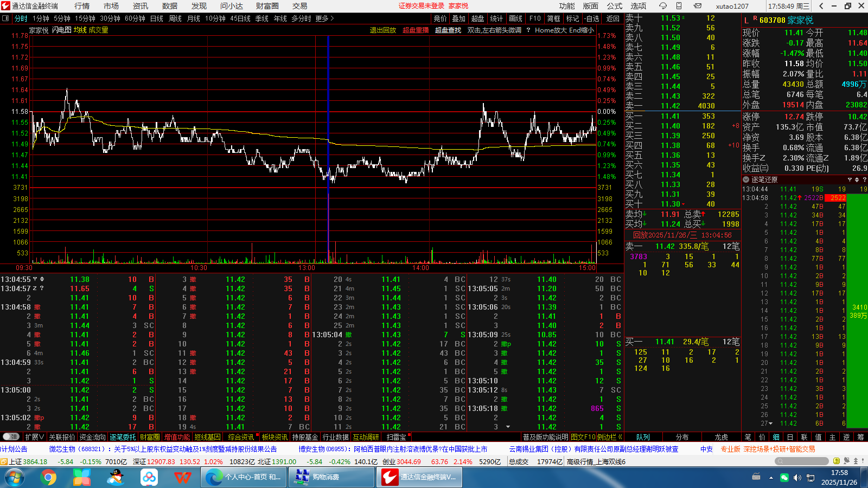Select the 龙虎 tab in order panel
Viewport: 868px width, 488px height.
(722, 437)
